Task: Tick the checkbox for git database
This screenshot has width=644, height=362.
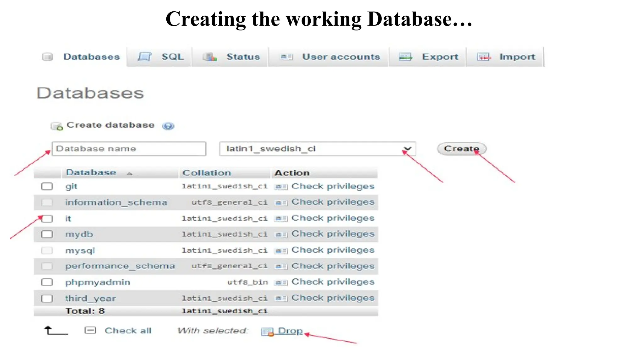Action: [47, 186]
